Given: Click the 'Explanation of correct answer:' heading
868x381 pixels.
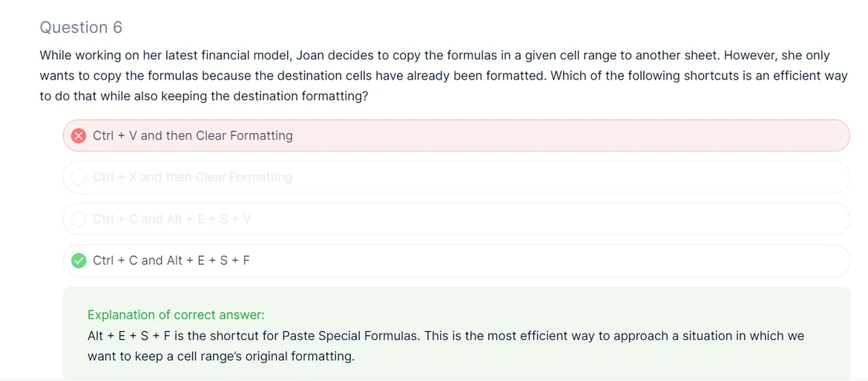Looking at the screenshot, I should [176, 315].
